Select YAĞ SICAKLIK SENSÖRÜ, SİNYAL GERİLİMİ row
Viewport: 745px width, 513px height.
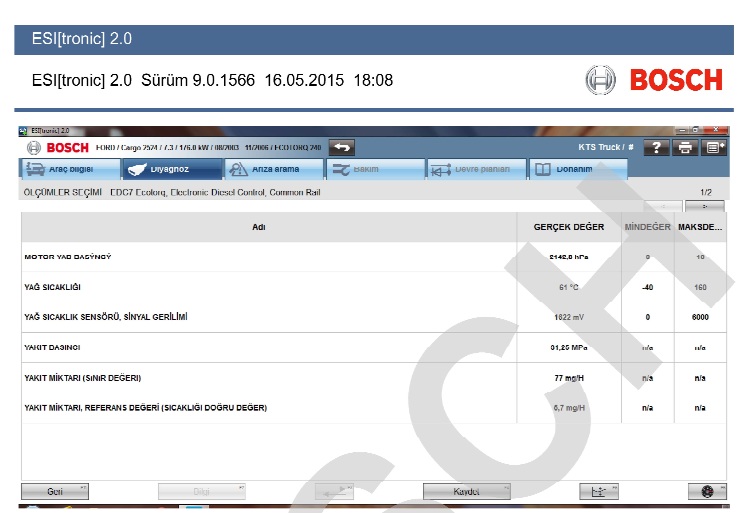(373, 317)
